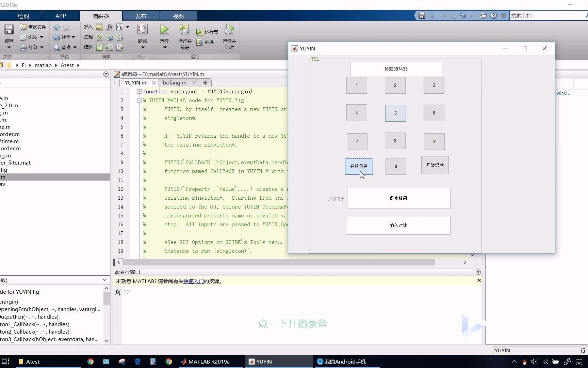The image size is (588, 368).
Task: Click Run and Time (运行并计时)
Action: click(x=229, y=37)
